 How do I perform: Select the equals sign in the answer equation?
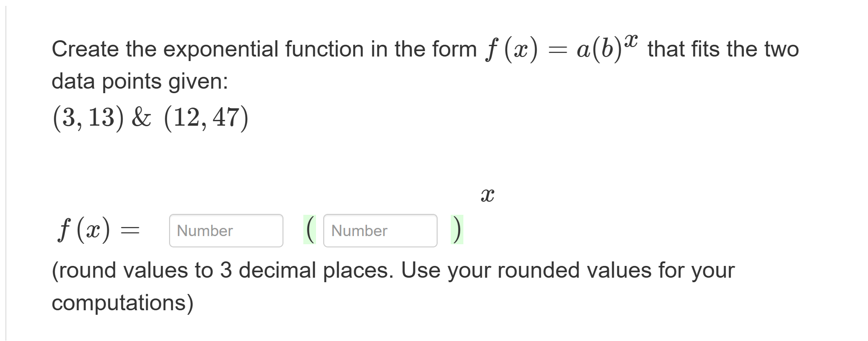click(x=129, y=231)
